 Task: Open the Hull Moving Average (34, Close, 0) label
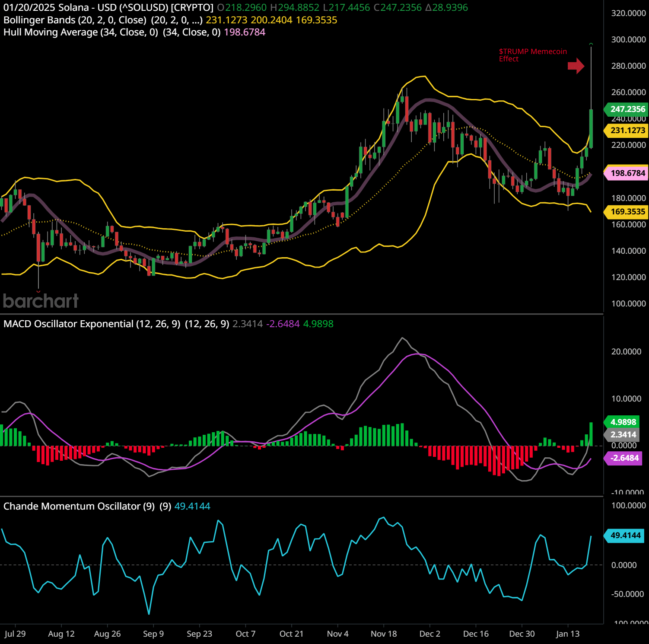(x=81, y=32)
